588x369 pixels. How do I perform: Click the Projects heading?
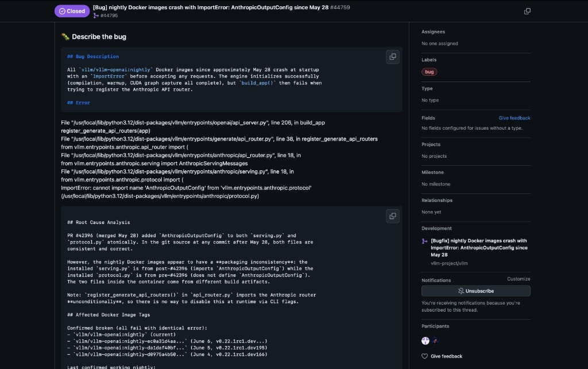pos(431,145)
